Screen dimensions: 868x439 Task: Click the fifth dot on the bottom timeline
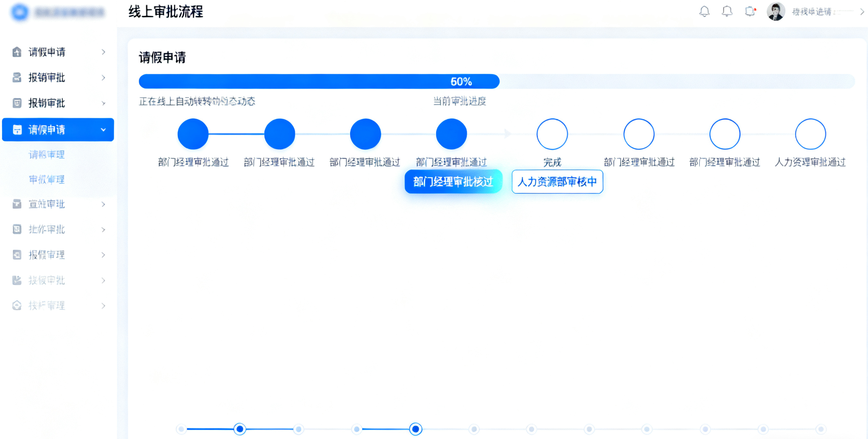pos(415,429)
